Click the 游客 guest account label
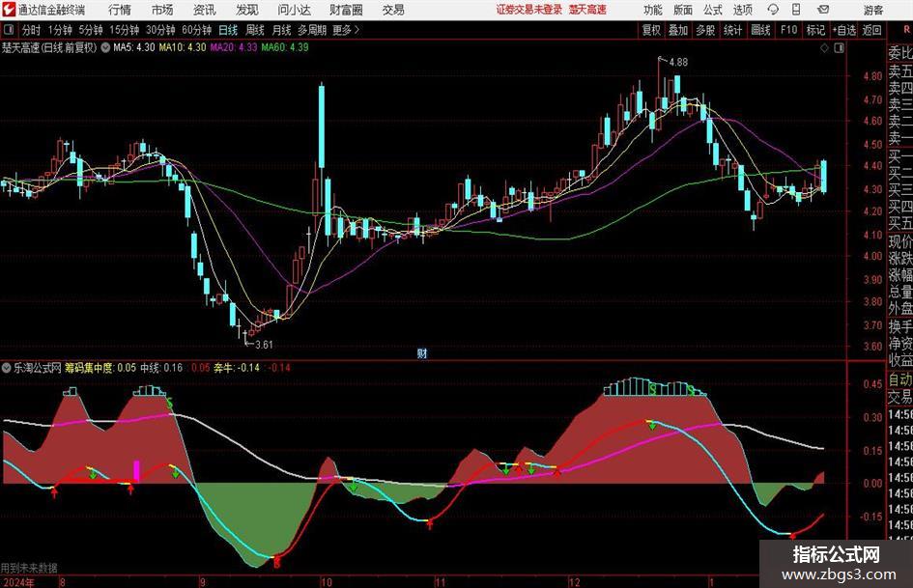Screen dimensions: 913x588 pos(872,10)
